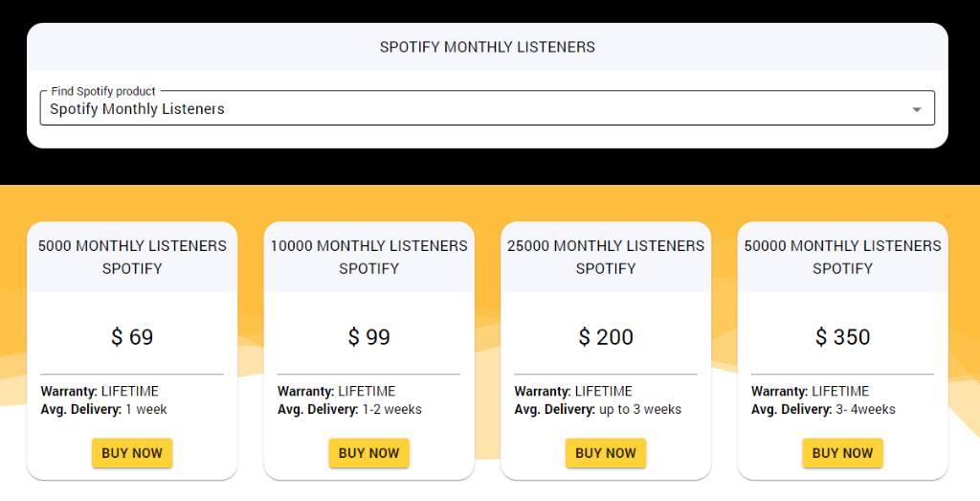Screen dimensions: 980x501
Task: Click the $ 99 price
Action: tap(368, 337)
